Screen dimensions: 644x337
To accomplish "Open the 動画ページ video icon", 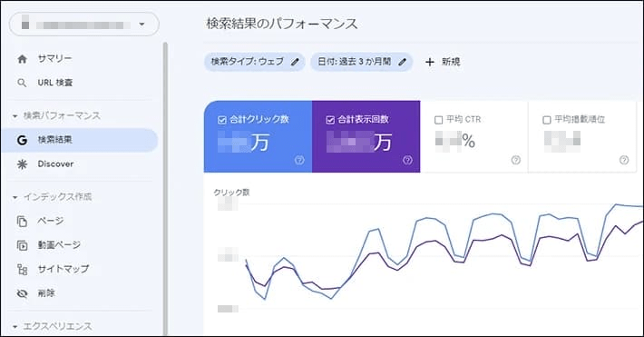I will click(x=22, y=245).
